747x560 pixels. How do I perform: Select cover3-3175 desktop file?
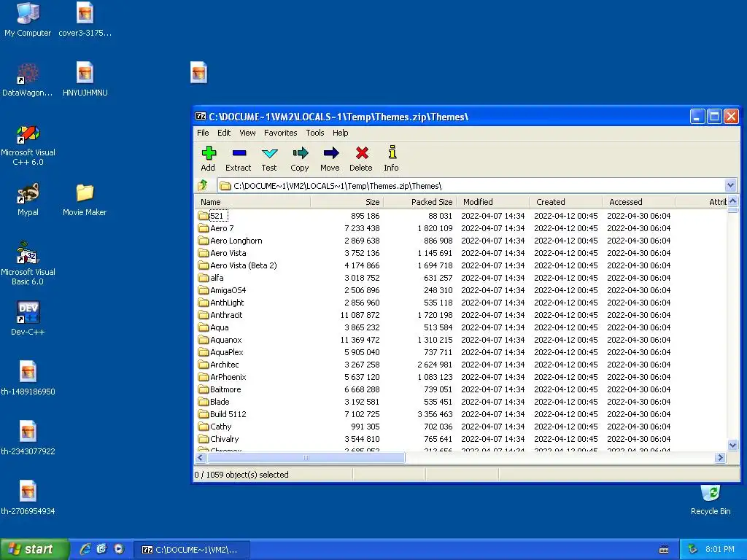click(85, 20)
